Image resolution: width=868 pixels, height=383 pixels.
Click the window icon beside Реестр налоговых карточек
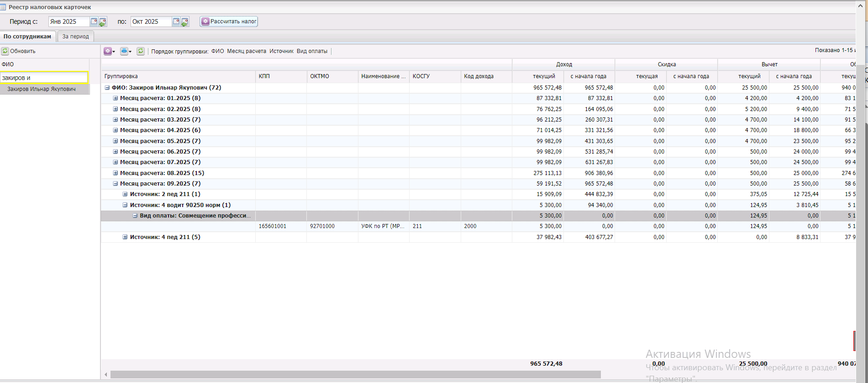pos(3,7)
